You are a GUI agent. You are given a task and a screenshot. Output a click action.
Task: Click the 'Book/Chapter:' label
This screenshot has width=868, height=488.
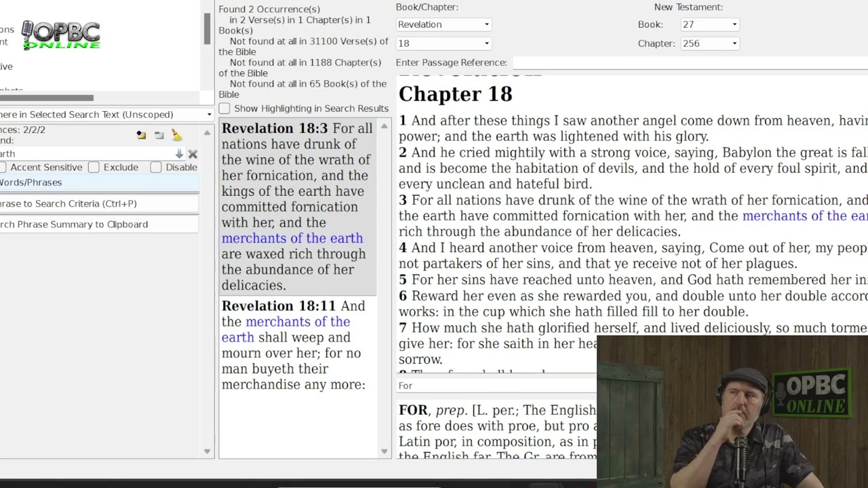[x=427, y=7]
